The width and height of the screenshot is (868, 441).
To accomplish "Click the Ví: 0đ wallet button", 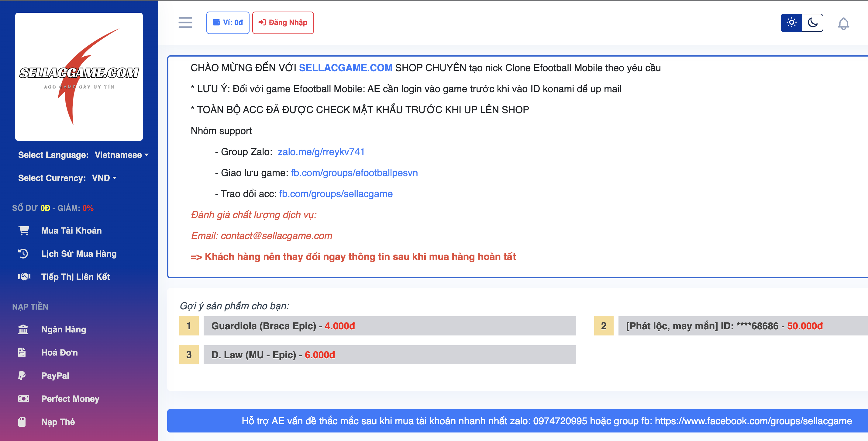I will [x=228, y=23].
